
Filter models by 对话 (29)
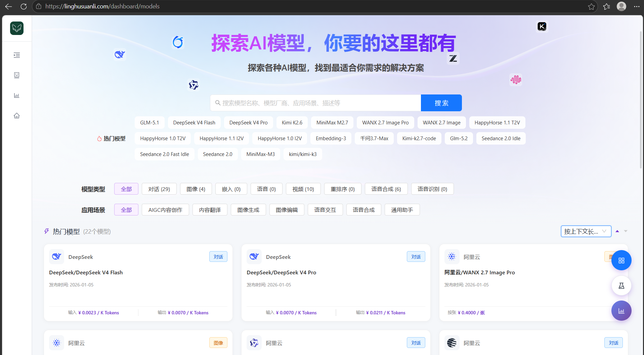point(159,189)
